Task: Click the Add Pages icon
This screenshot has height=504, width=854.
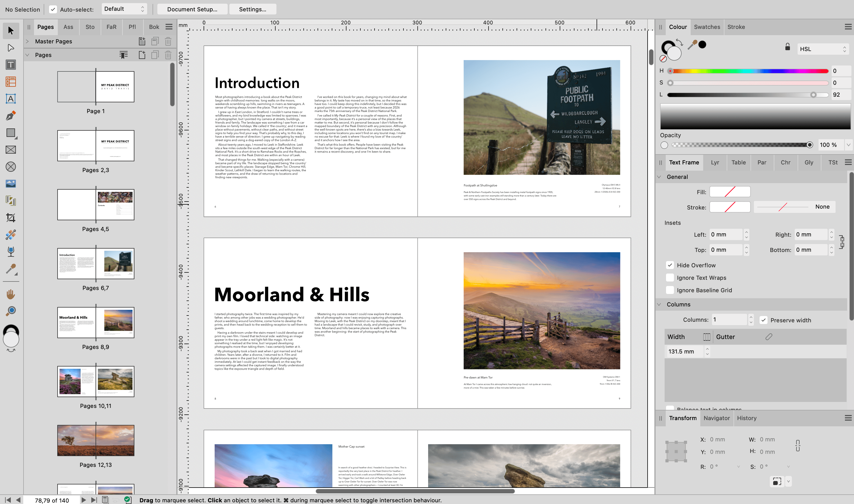Action: tap(142, 55)
